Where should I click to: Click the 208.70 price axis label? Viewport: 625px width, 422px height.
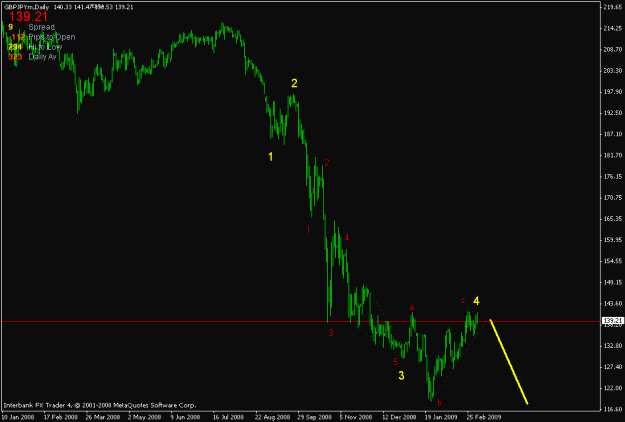click(613, 49)
